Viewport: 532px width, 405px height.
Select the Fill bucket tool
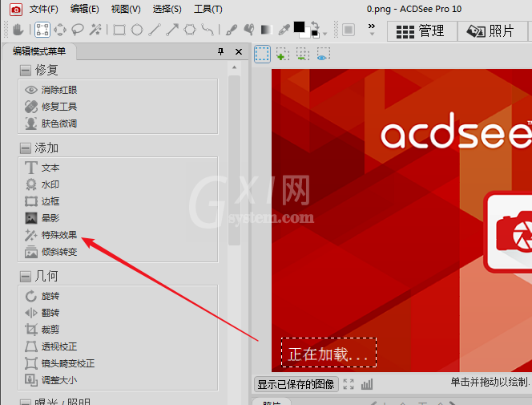tap(249, 30)
